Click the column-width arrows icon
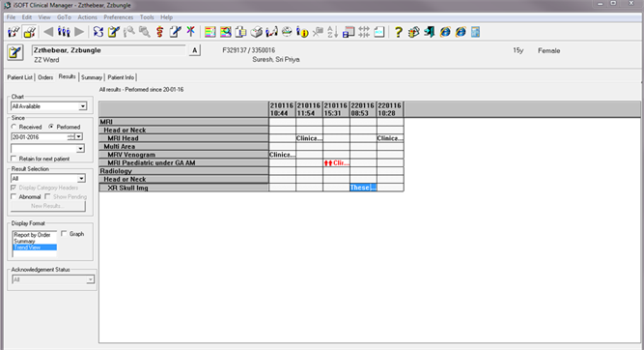Image resolution: width=644 pixels, height=350 pixels. 364,32
